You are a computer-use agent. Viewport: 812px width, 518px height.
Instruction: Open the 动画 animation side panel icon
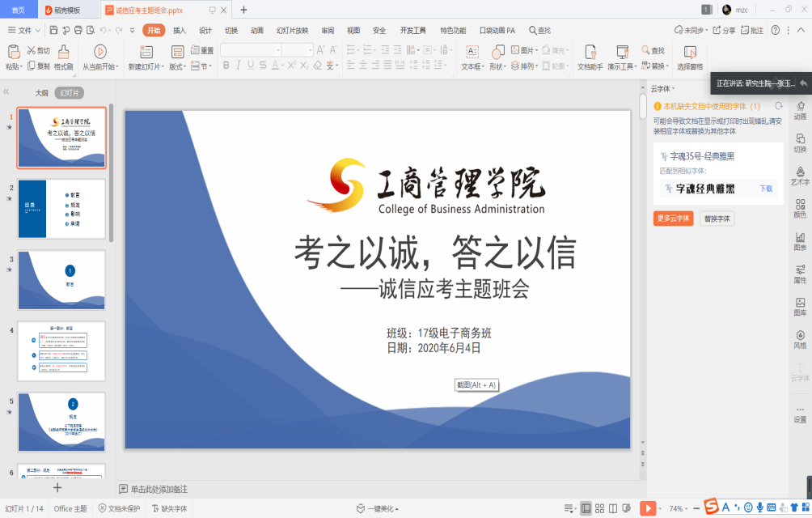pyautogui.click(x=800, y=110)
